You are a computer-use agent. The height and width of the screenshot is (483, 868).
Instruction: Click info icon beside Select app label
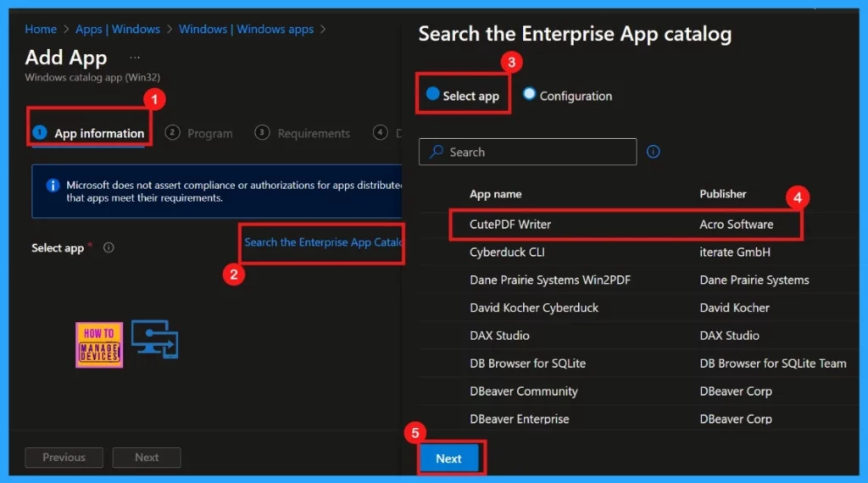tap(108, 248)
